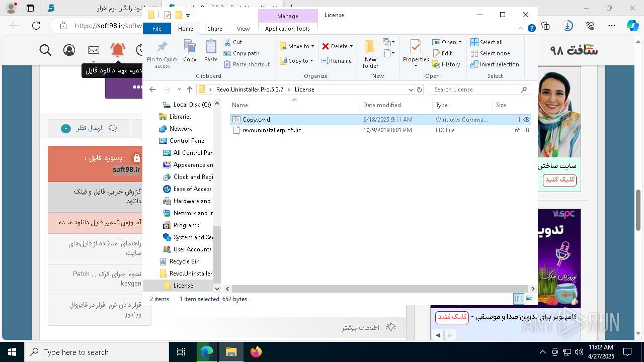
Task: Click Cut in Clipboard group
Action: coord(233,42)
